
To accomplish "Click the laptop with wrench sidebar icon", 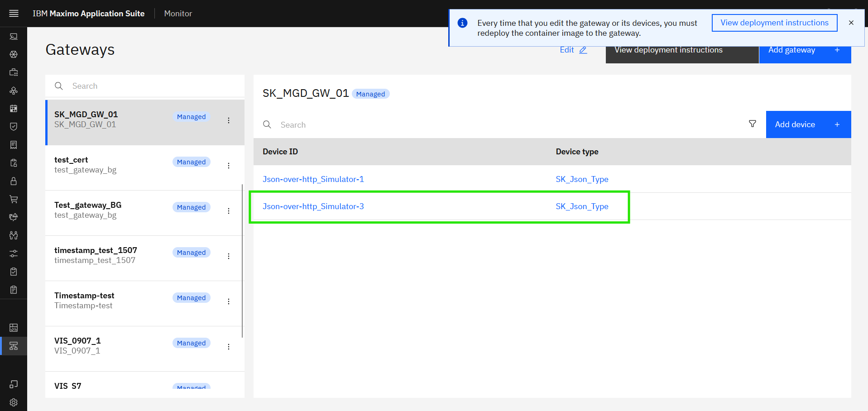I will (x=14, y=36).
